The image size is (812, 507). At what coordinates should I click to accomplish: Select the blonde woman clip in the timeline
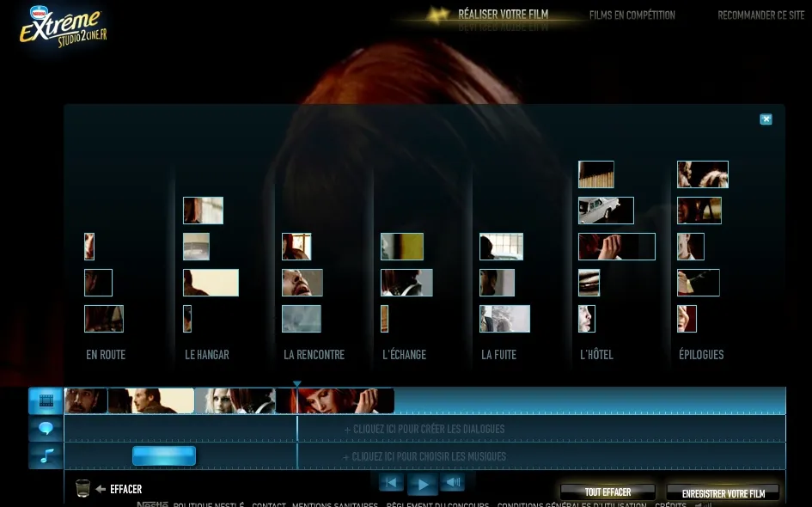click(x=235, y=400)
